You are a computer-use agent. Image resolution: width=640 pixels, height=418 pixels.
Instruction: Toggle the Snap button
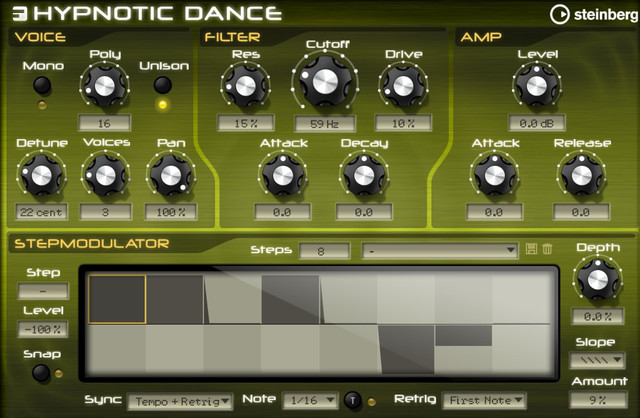pyautogui.click(x=41, y=373)
